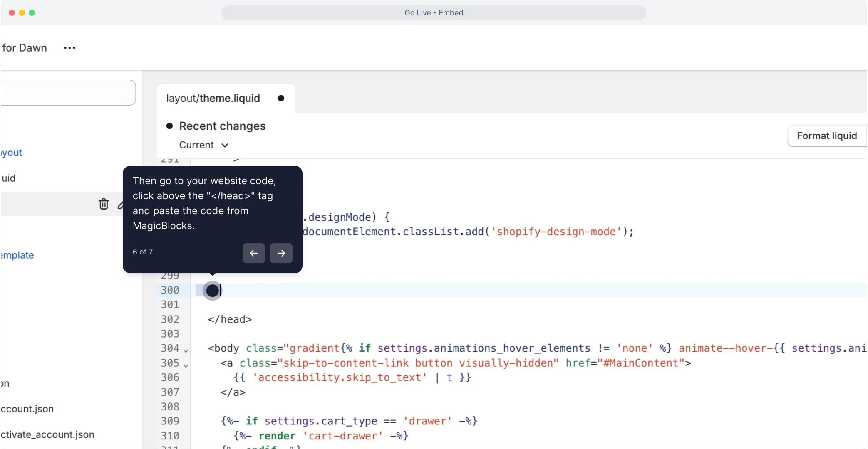
Task: Click the green macOS fullscreen button
Action: click(32, 12)
